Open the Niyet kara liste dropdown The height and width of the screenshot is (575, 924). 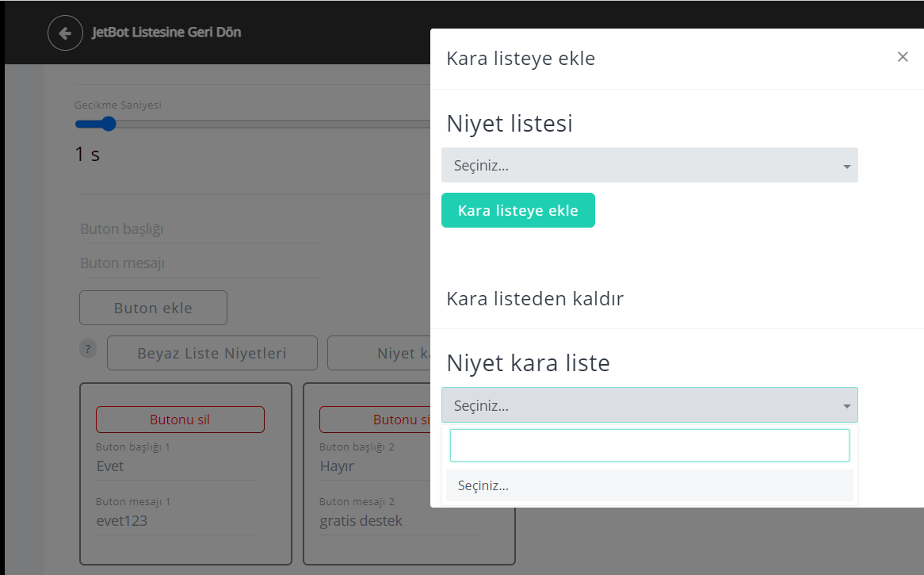point(649,405)
